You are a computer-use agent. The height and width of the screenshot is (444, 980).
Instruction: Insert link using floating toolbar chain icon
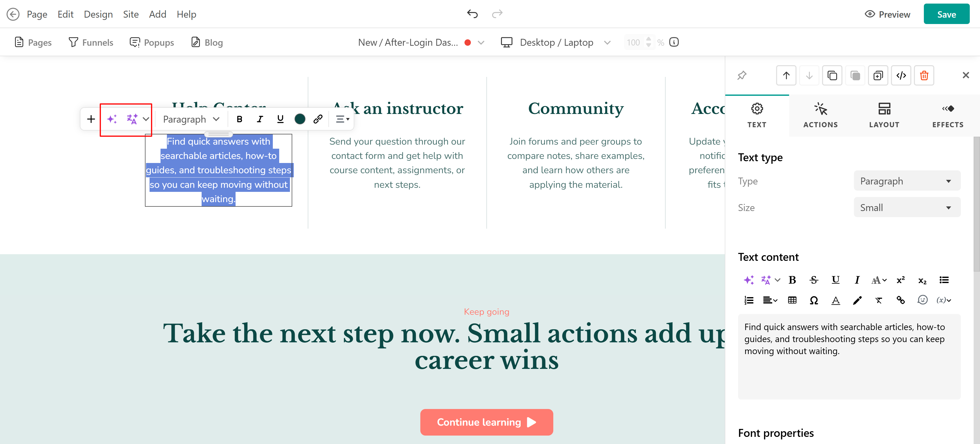[x=318, y=119]
